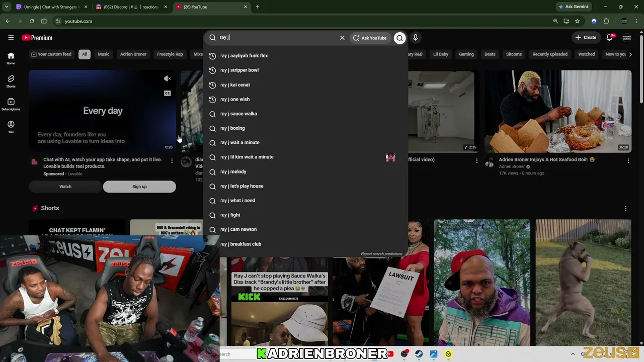Click the Ask Gemini button

573,7
